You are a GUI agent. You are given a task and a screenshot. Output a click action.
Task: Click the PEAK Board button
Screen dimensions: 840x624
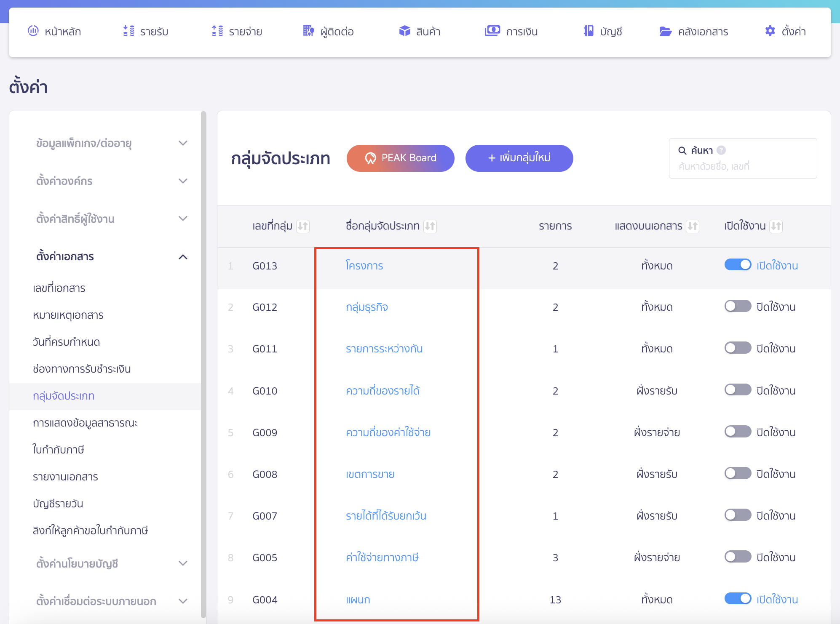(400, 158)
